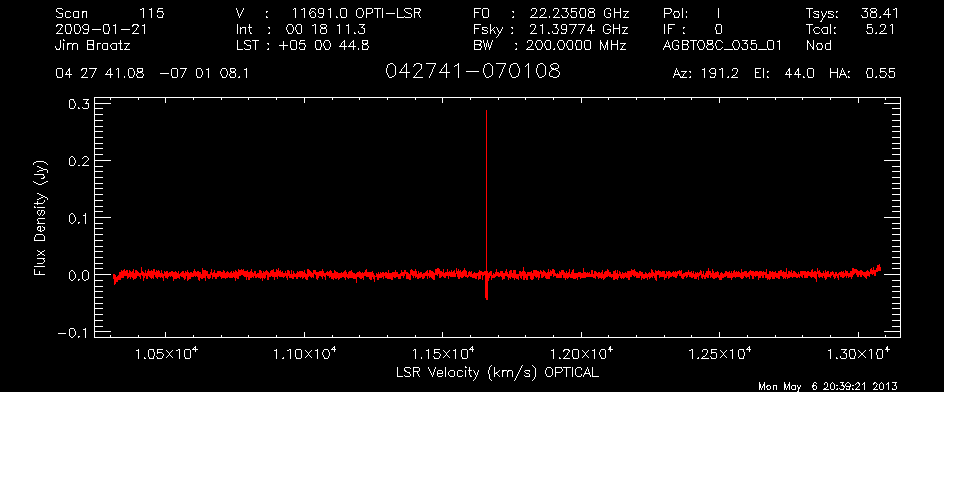Click the timestamp Mon May 6 20:39:21 2013
This screenshot has height=490, width=962.
[x=828, y=386]
